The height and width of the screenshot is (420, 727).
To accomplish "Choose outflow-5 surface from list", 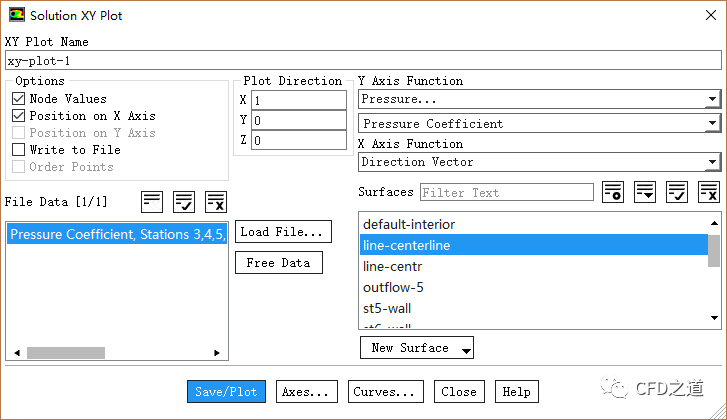I will point(393,287).
